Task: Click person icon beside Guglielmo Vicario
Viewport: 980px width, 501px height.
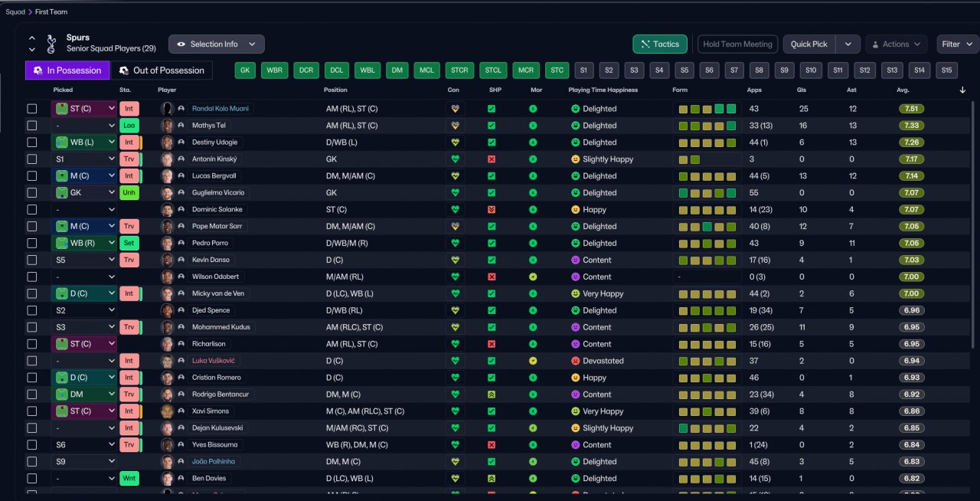Action: [181, 193]
